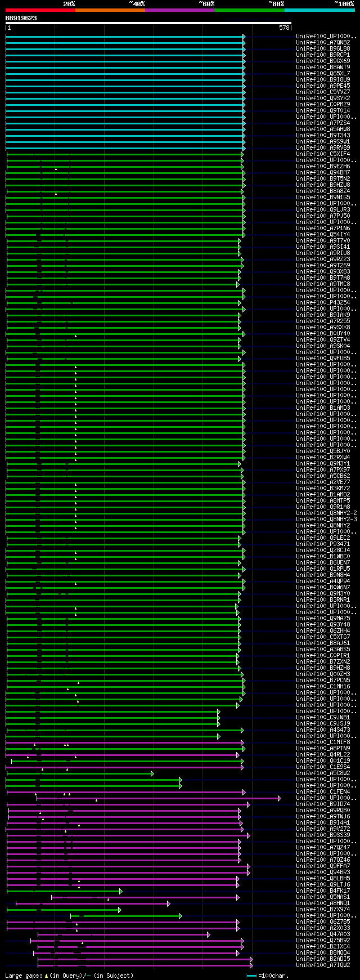This screenshot has width=360, height=980.
Task: Open hit UniRef100_B8AWT9
Action: pos(323,67)
